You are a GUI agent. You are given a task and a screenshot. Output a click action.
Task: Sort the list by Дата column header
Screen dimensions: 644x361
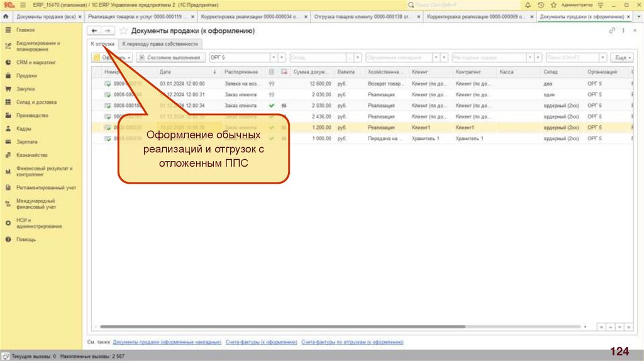[x=165, y=72]
